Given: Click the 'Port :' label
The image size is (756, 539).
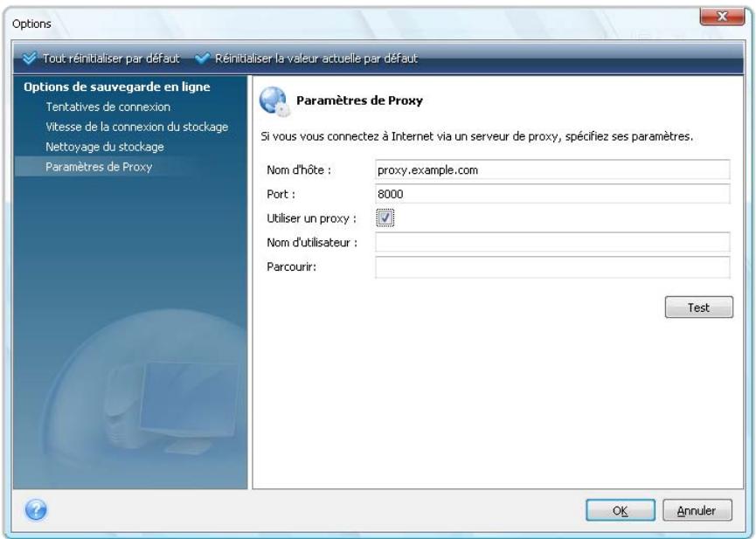Looking at the screenshot, I should pyautogui.click(x=281, y=194).
